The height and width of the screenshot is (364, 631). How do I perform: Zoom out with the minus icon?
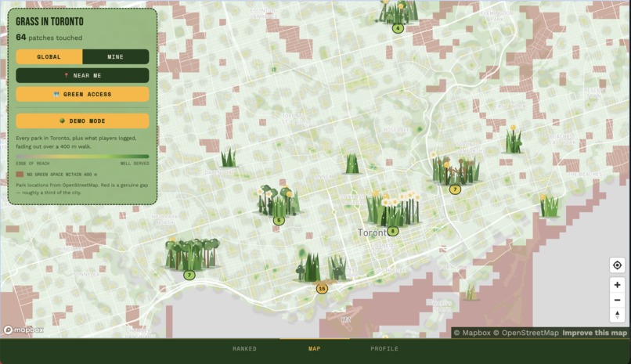(x=617, y=300)
